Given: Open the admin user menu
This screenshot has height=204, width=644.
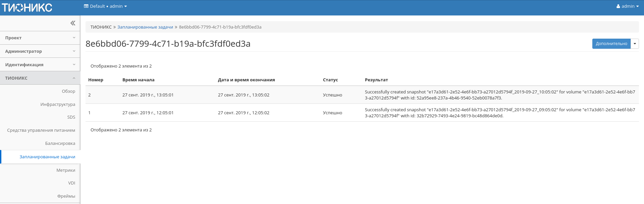Looking at the screenshot, I should [x=627, y=6].
